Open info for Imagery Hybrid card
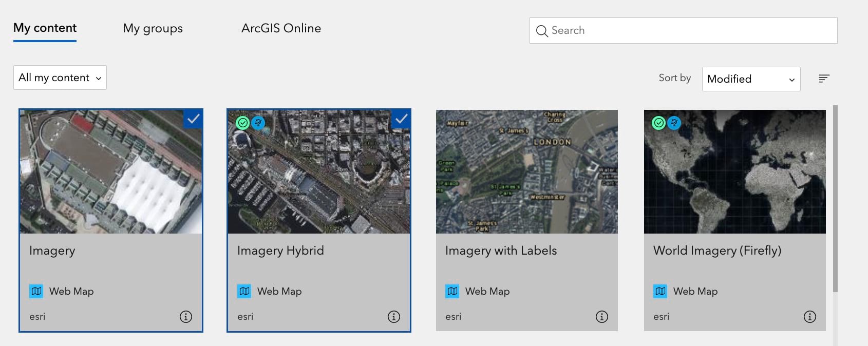 pos(394,317)
